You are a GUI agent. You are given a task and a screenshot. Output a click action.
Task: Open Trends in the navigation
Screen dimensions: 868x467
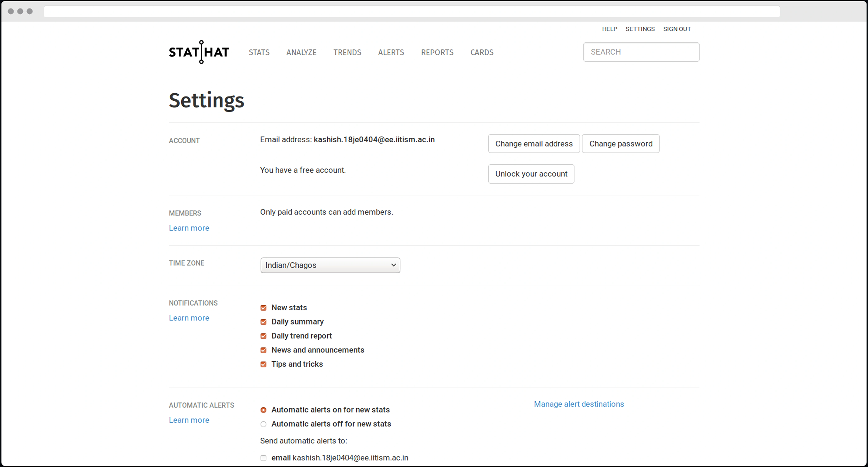point(347,52)
